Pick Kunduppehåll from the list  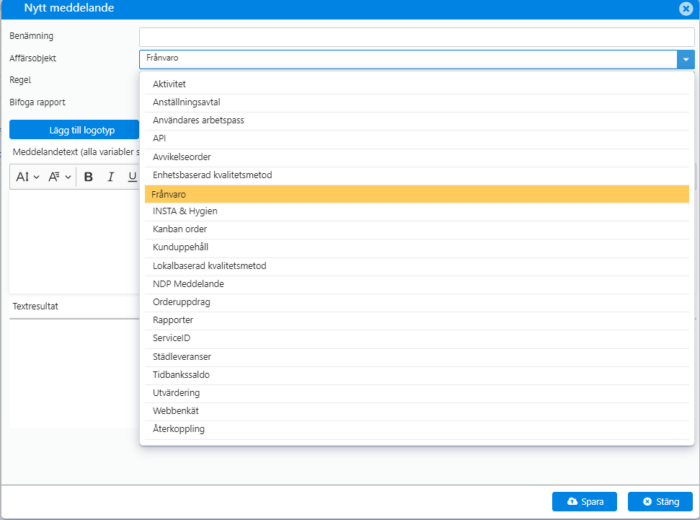pyautogui.click(x=417, y=248)
